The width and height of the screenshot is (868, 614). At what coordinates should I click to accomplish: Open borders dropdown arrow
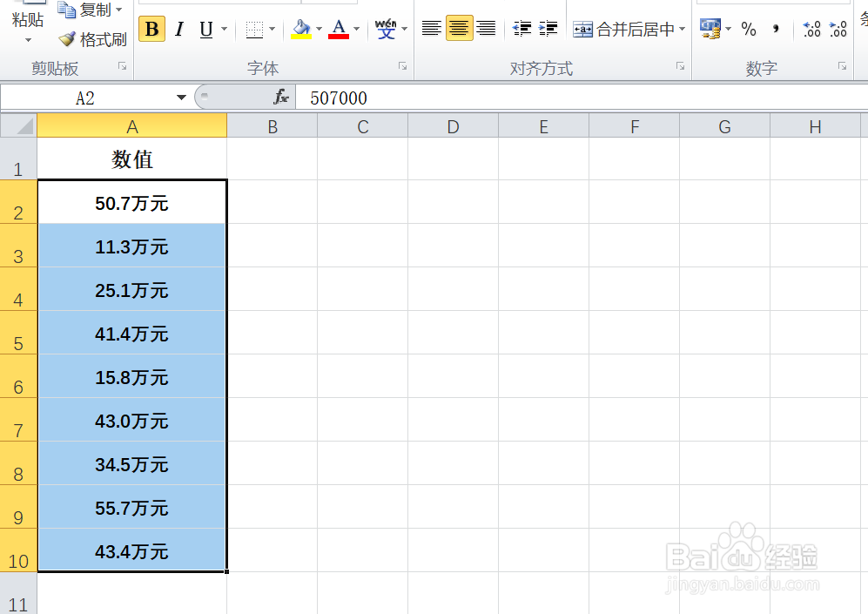tap(272, 29)
